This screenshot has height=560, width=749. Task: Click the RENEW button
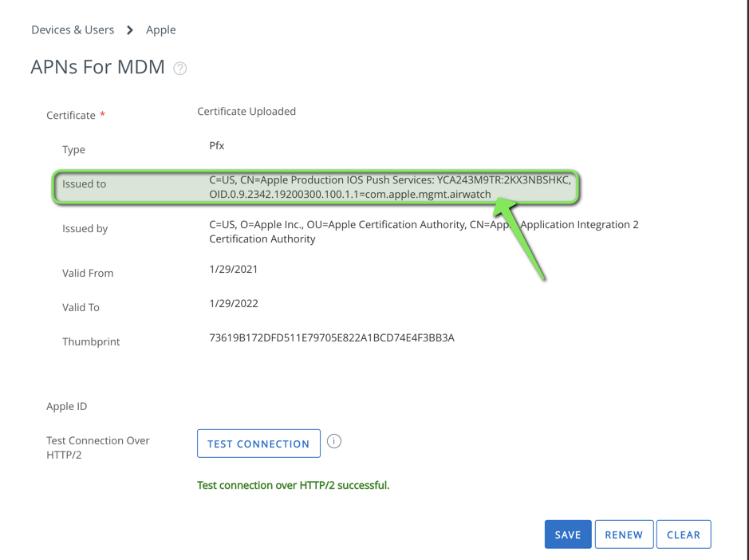click(x=624, y=534)
